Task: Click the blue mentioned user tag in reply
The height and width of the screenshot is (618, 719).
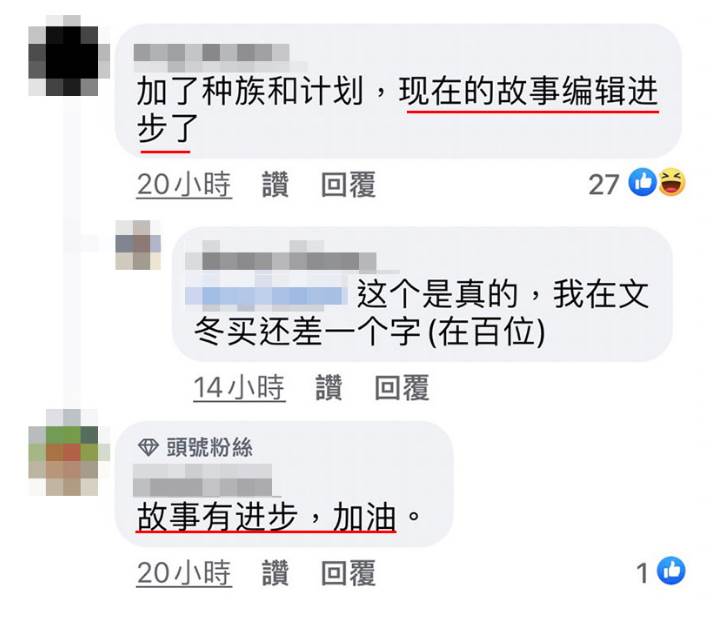Action: [267, 294]
